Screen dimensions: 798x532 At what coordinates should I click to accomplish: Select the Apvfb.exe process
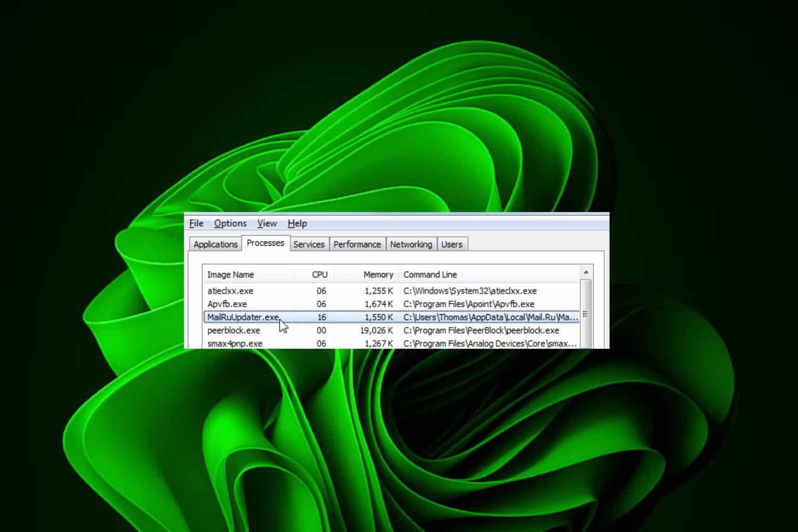391,304
